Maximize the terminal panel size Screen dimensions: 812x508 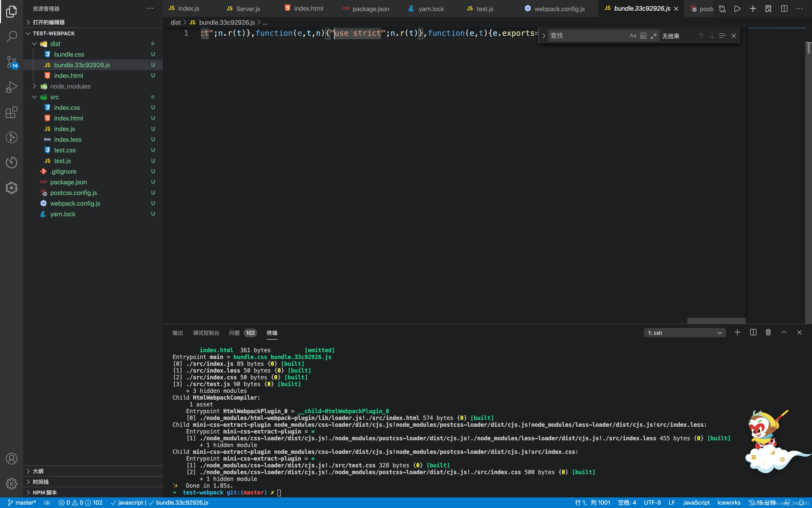pyautogui.click(x=784, y=332)
